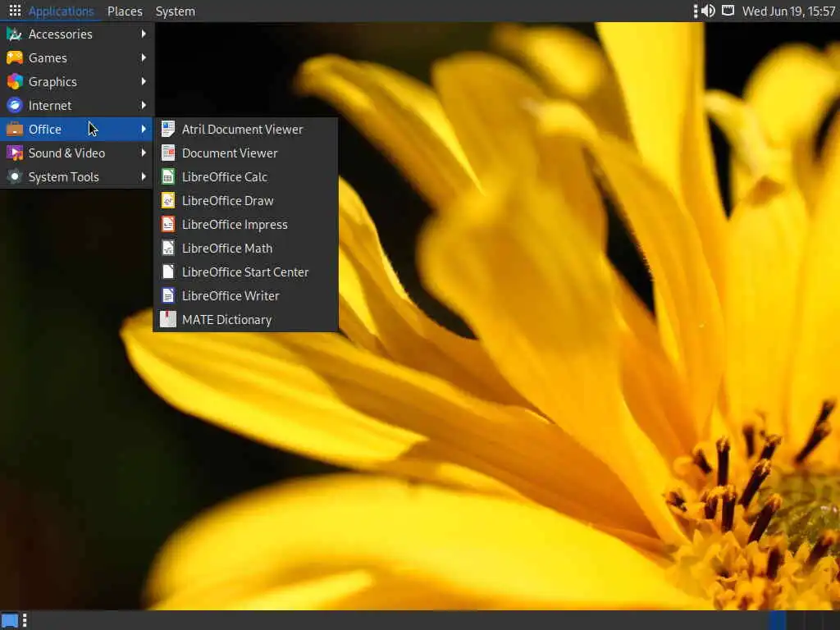Click the LibreOffice Start Center icon
840x630 pixels.
point(168,272)
